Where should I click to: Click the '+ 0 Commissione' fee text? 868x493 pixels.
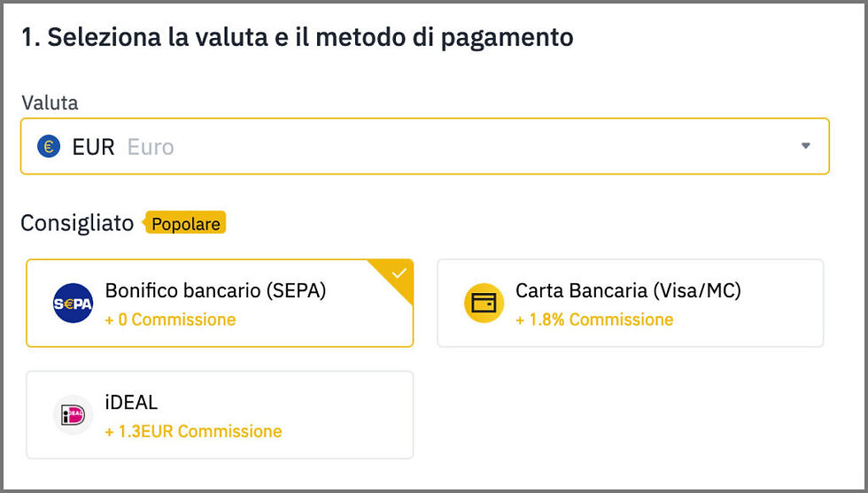tap(170, 320)
